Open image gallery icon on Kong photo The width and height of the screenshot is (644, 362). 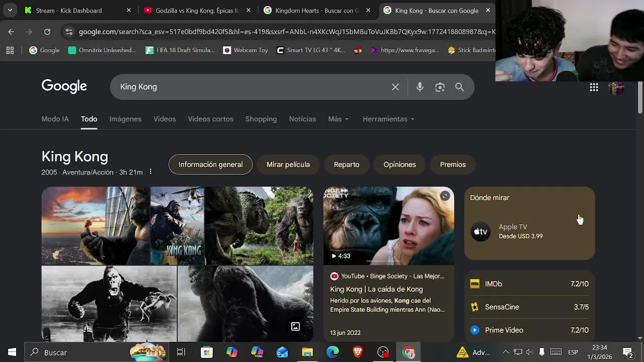[295, 327]
